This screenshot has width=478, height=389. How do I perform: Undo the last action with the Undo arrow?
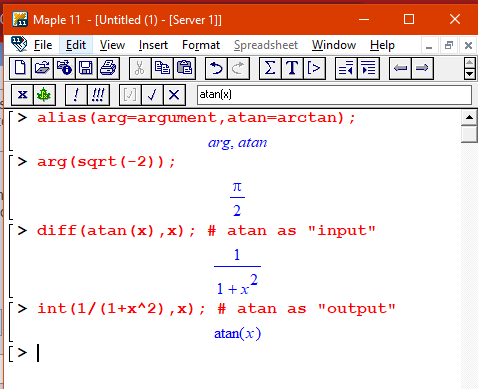[216, 68]
